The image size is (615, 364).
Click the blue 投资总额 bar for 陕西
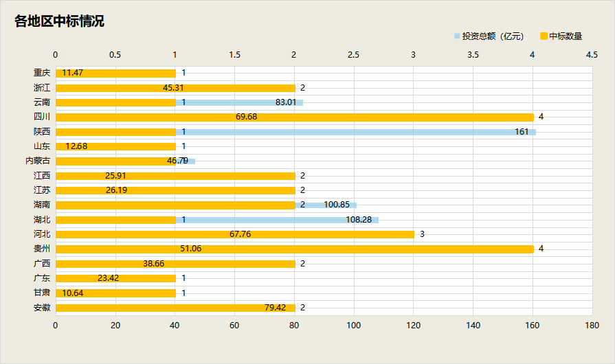pos(356,132)
